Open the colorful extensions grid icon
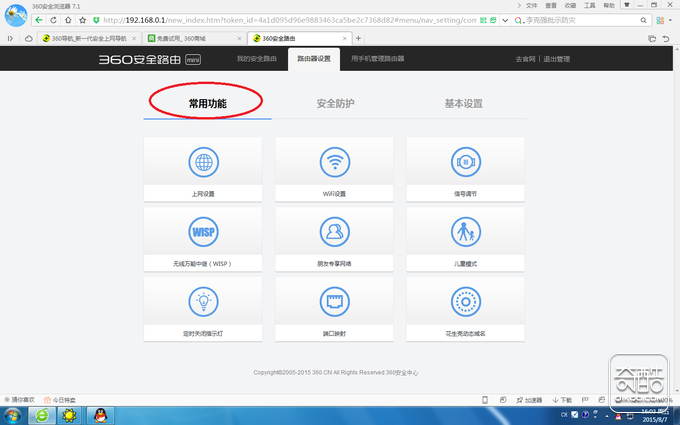 (660, 20)
